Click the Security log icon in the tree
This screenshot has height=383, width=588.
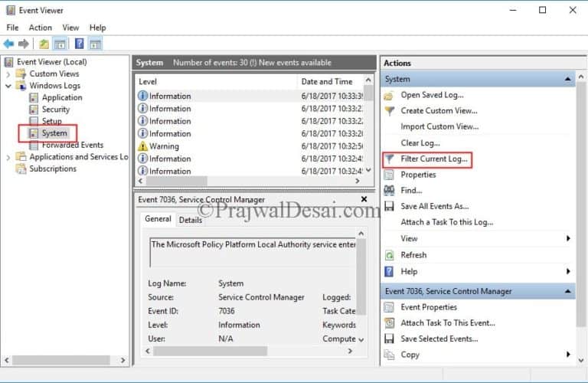(x=34, y=110)
